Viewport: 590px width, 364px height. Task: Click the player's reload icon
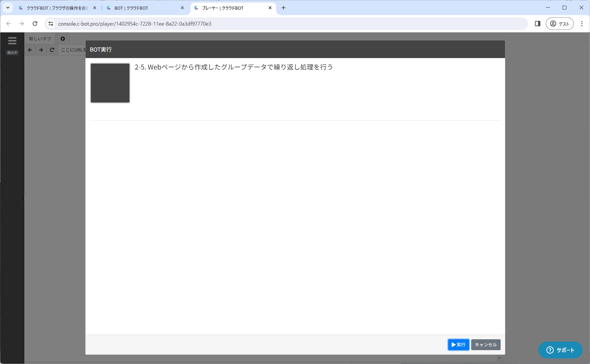(52, 50)
